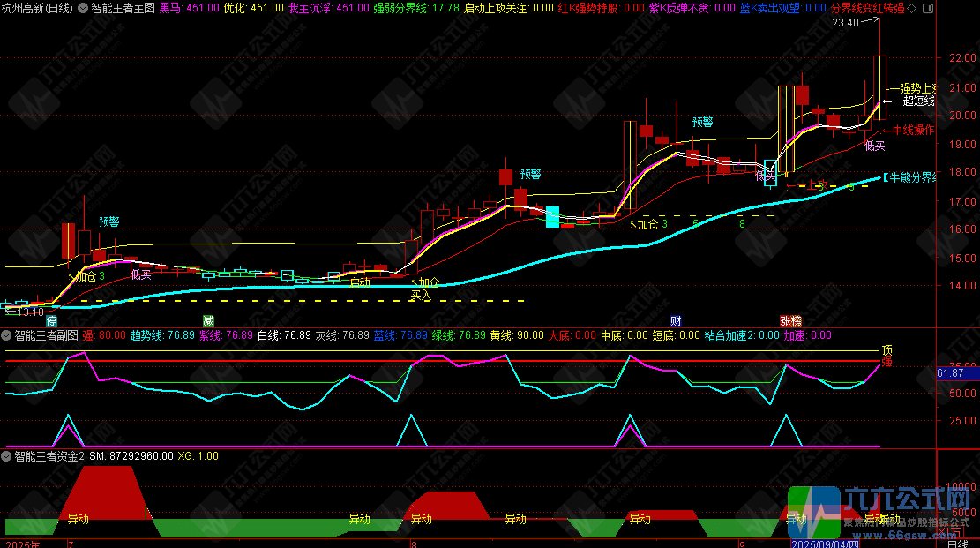
Task: Click the 启动 signal on the chart
Action: click(x=360, y=282)
